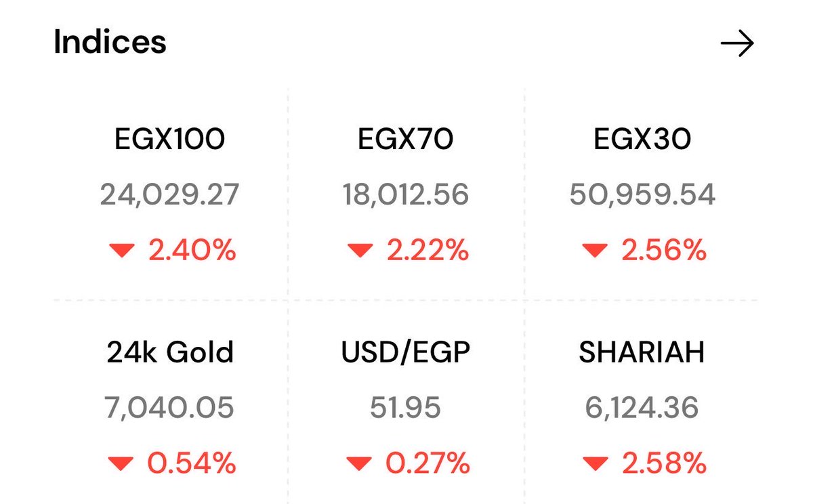Select the USD/EGP label
The width and height of the screenshot is (813, 504).
pos(406,353)
